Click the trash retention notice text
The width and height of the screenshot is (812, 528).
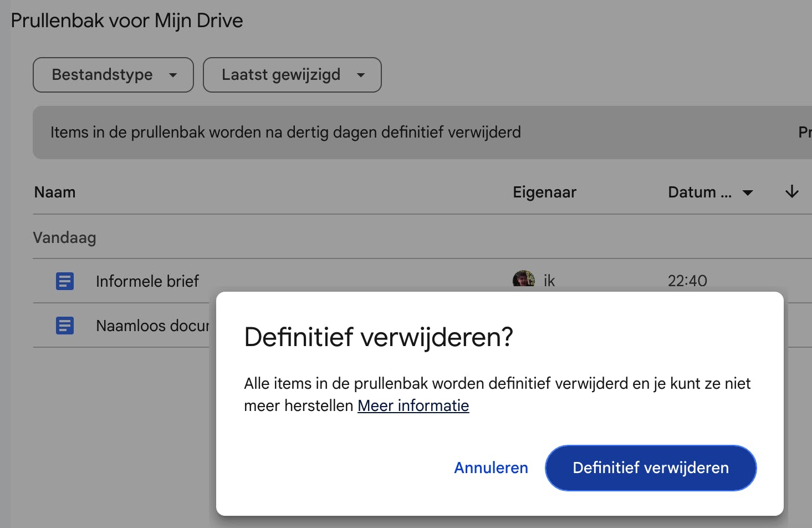[x=285, y=133]
